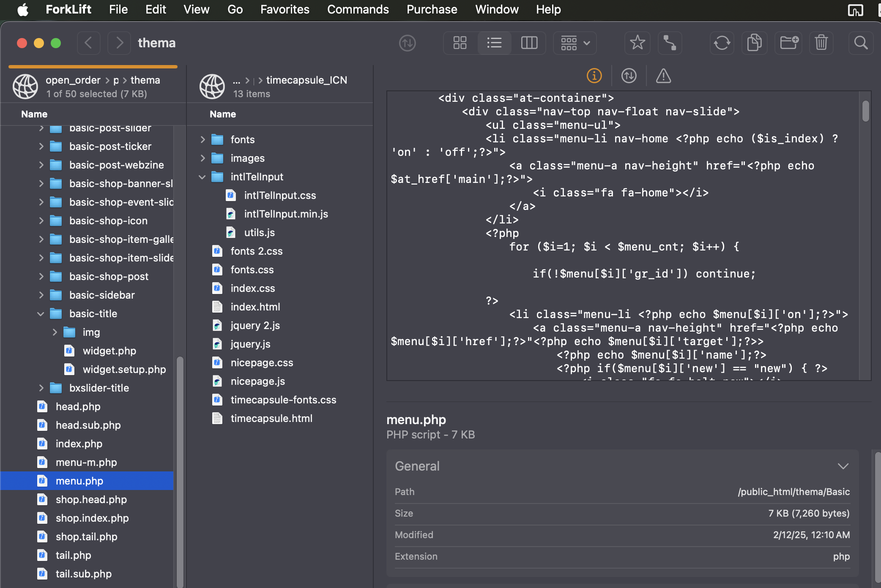881x588 pixels.
Task: Click the Favorites star toolbar icon
Action: tap(637, 43)
